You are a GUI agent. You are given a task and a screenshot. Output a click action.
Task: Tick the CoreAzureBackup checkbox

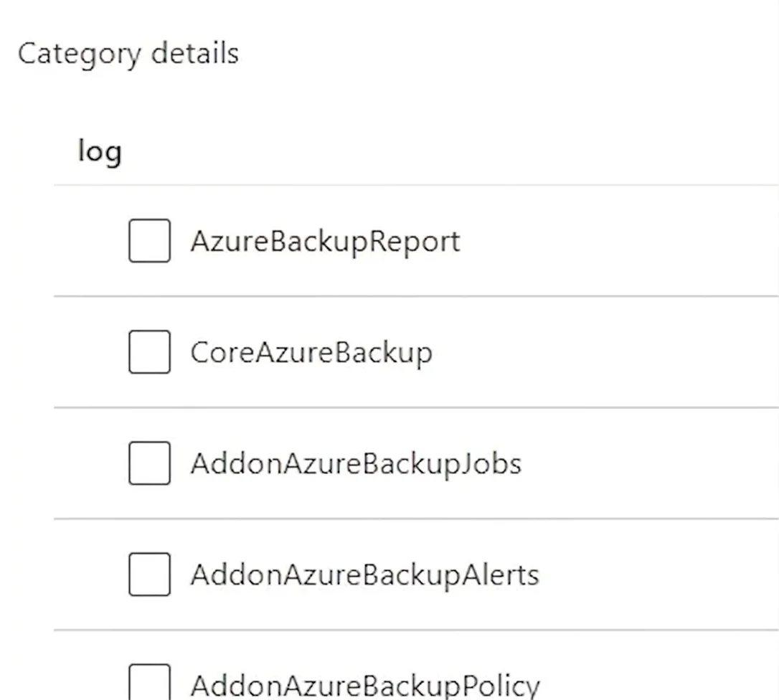click(x=149, y=351)
